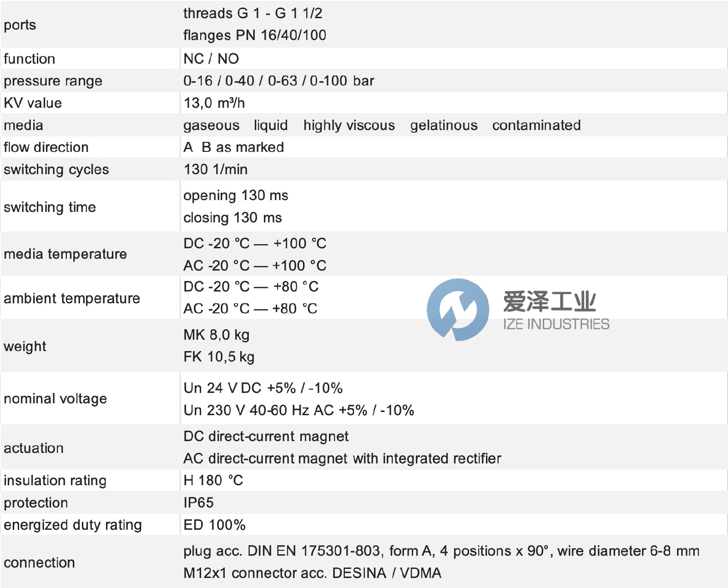The image size is (728, 588).
Task: Select the 'highly viscous' media entry
Action: [x=349, y=126]
